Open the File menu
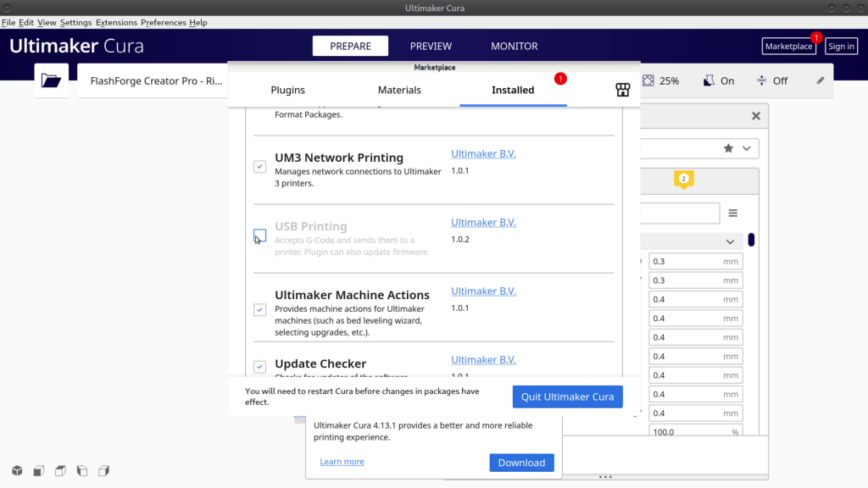Viewport: 868px width, 488px height. [x=8, y=23]
